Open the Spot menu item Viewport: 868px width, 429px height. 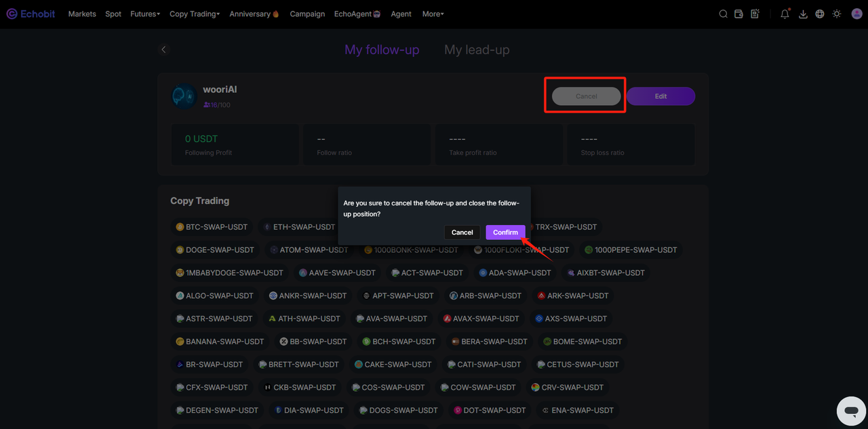point(113,14)
